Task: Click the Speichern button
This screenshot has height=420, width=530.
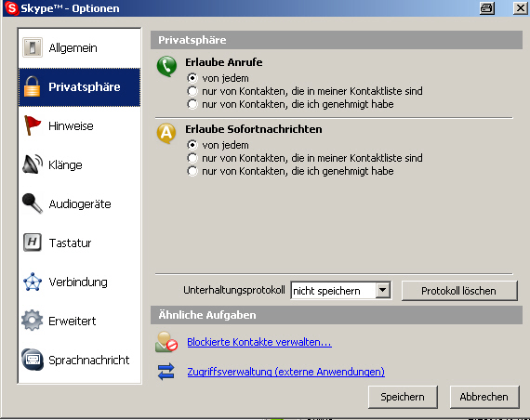Action: pos(403,397)
